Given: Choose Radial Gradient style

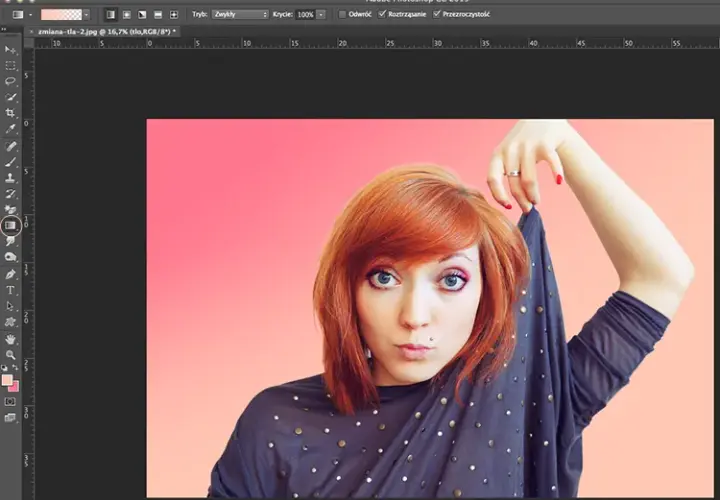Looking at the screenshot, I should click(127, 15).
